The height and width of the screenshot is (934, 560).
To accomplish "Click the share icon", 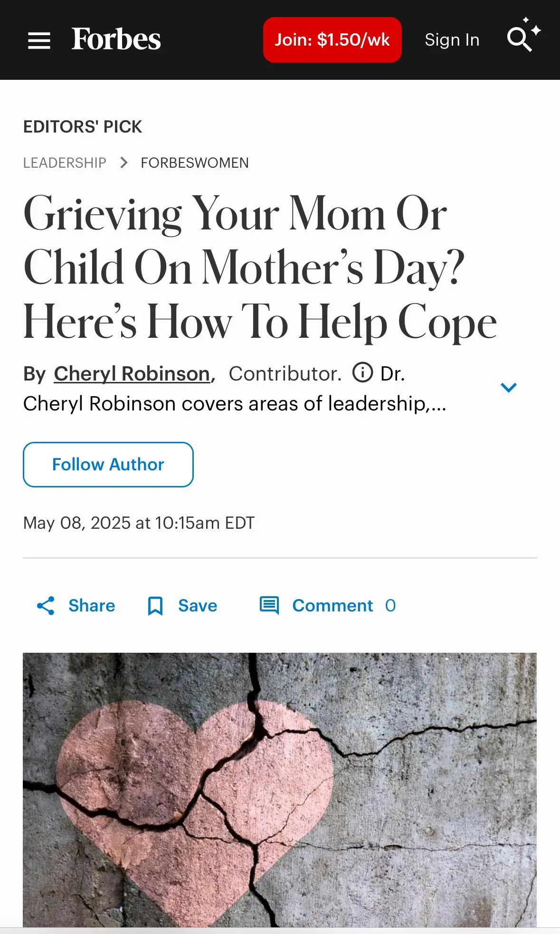I will tap(46, 606).
